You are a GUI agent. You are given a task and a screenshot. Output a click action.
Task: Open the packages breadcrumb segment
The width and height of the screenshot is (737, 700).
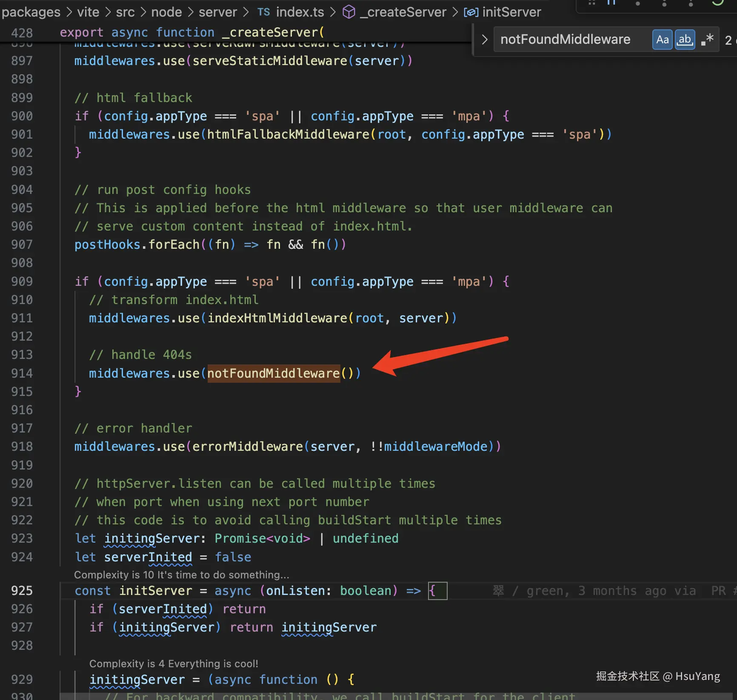[x=31, y=12]
